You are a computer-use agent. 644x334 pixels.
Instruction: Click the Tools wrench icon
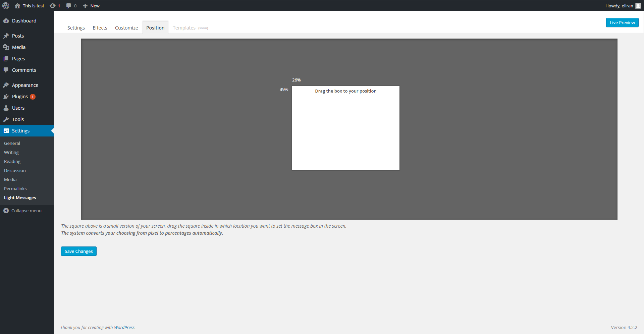tap(6, 119)
